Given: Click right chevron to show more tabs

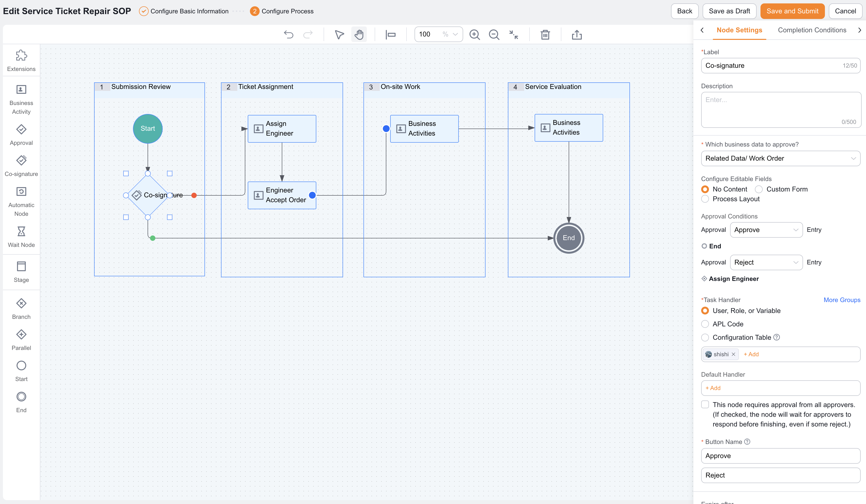Looking at the screenshot, I should pyautogui.click(x=859, y=30).
